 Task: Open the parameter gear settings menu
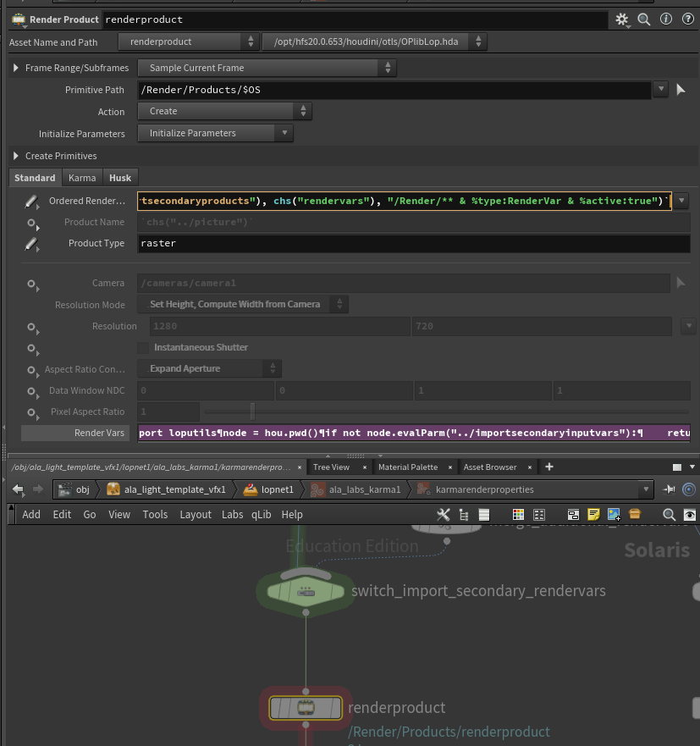point(622,19)
